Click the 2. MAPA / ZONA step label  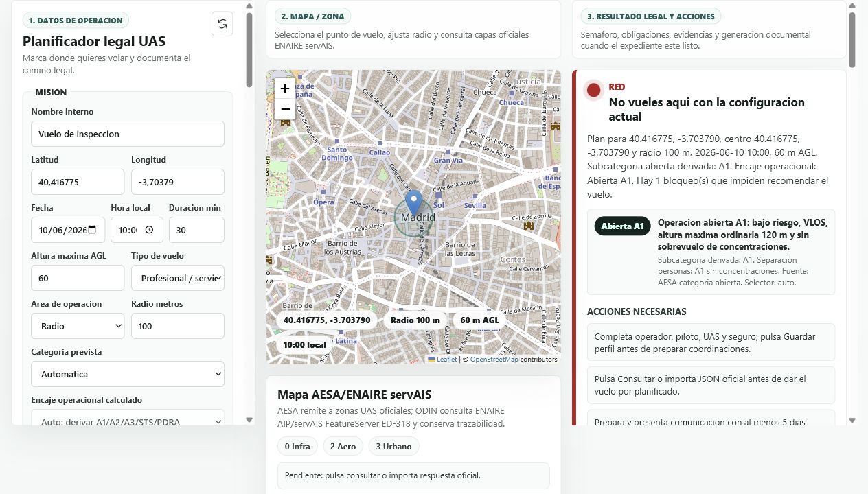(313, 16)
